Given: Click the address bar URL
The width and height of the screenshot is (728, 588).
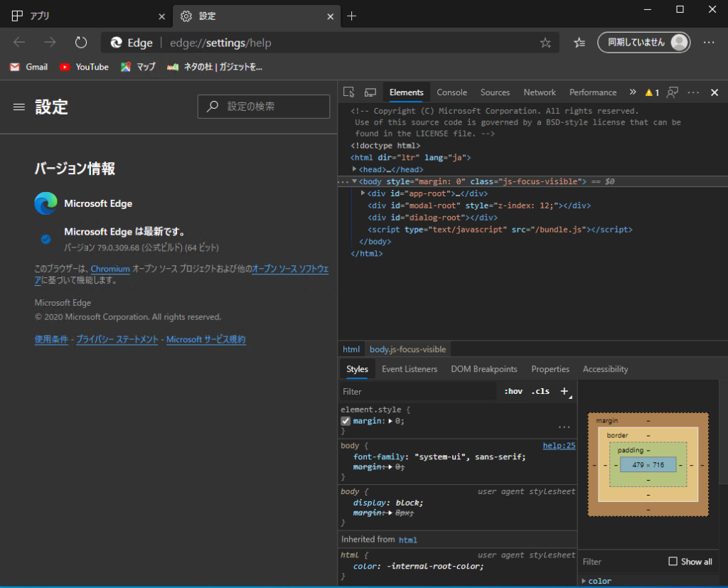Looking at the screenshot, I should (220, 43).
